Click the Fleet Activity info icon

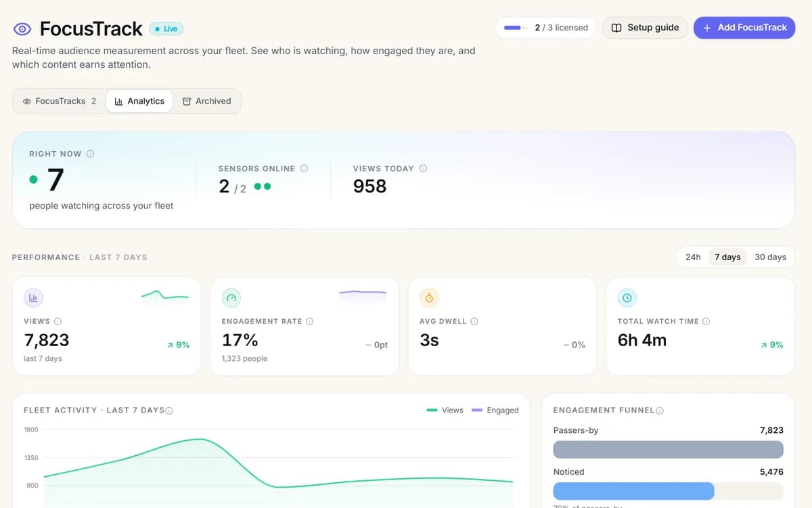(169, 410)
